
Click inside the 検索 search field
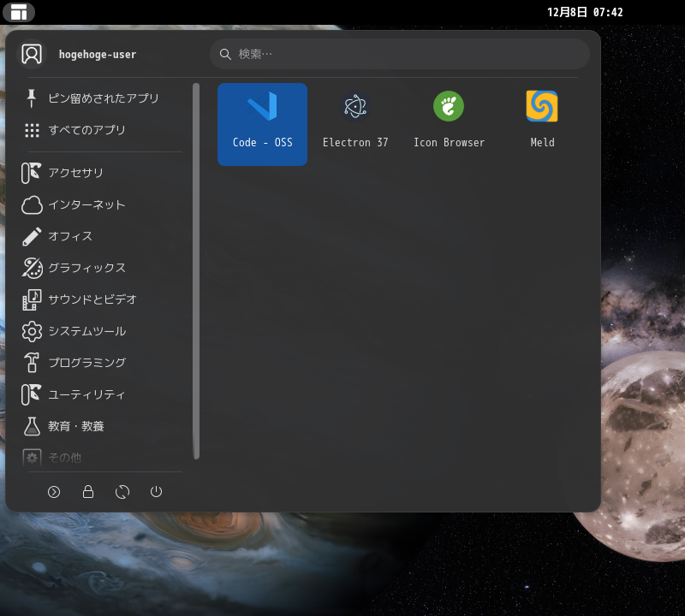pyautogui.click(x=399, y=53)
